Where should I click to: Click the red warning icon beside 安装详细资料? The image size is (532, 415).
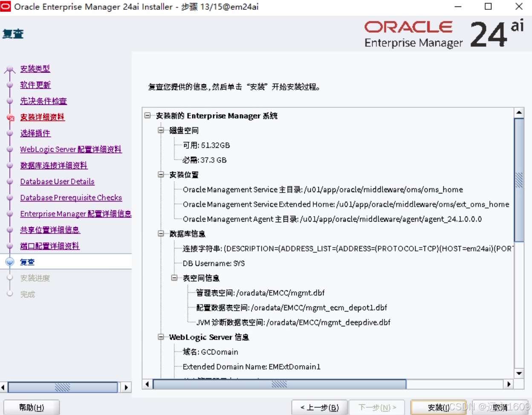pos(10,117)
